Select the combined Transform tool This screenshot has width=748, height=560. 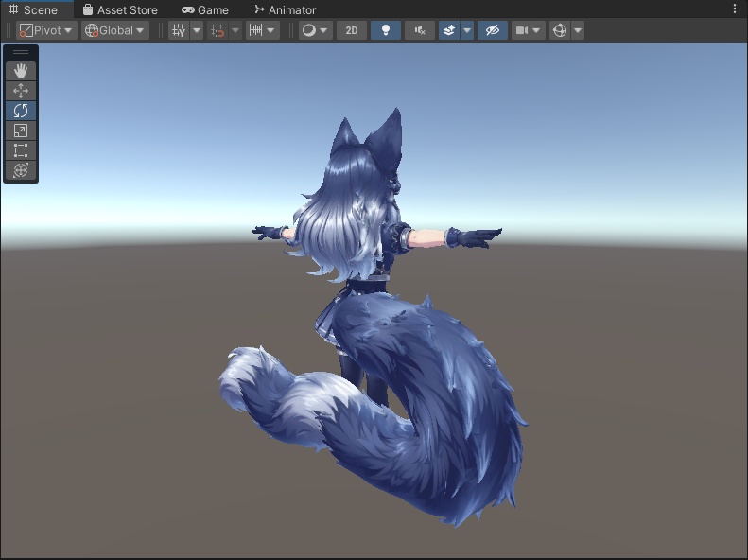click(x=21, y=170)
